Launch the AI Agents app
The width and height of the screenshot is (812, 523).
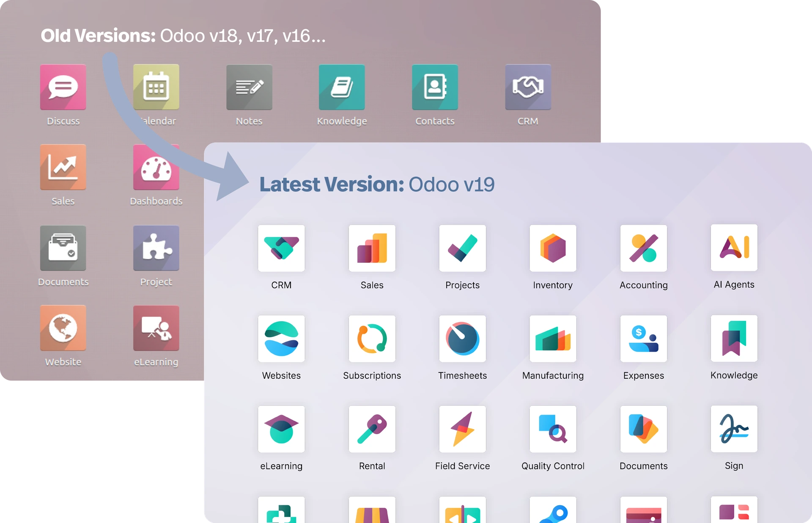click(734, 248)
